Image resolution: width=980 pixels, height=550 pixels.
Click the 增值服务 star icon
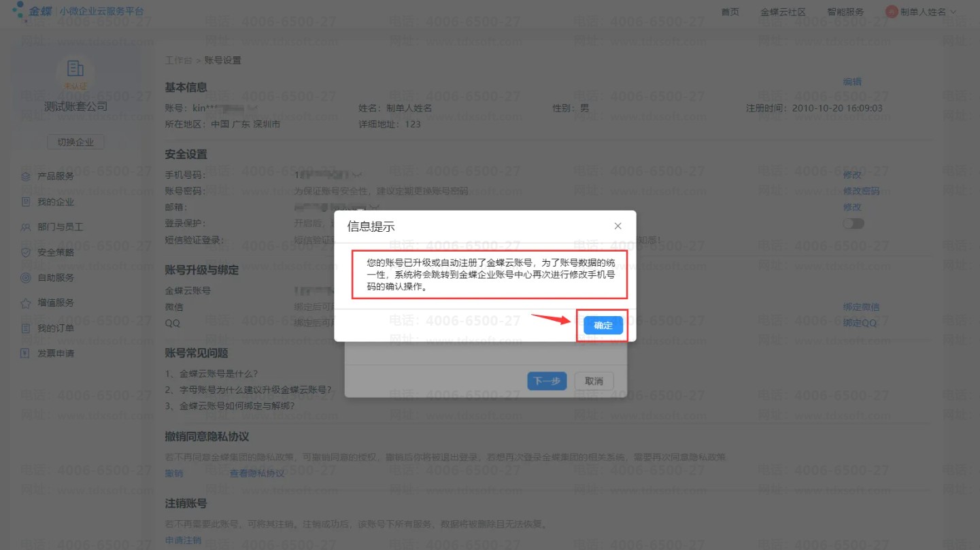point(26,303)
